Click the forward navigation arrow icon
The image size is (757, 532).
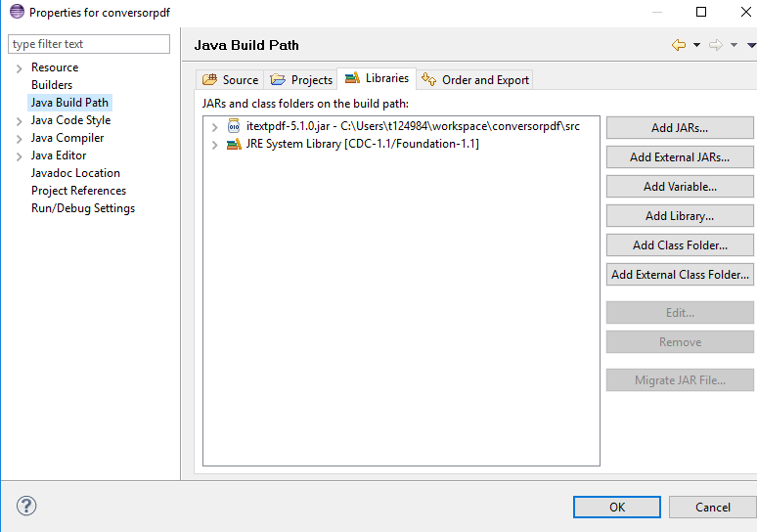tap(716, 45)
